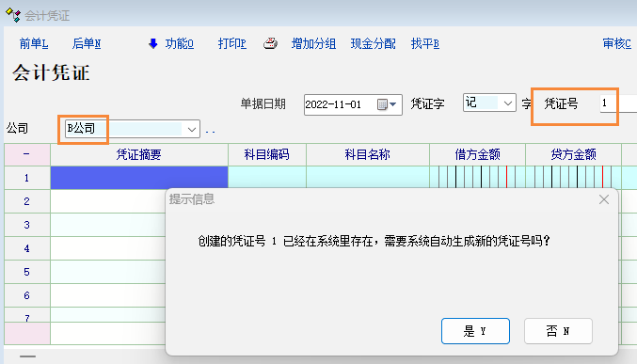Select row 1 凭证摘要 cell
The width and height of the screenshot is (637, 364).
(x=139, y=178)
